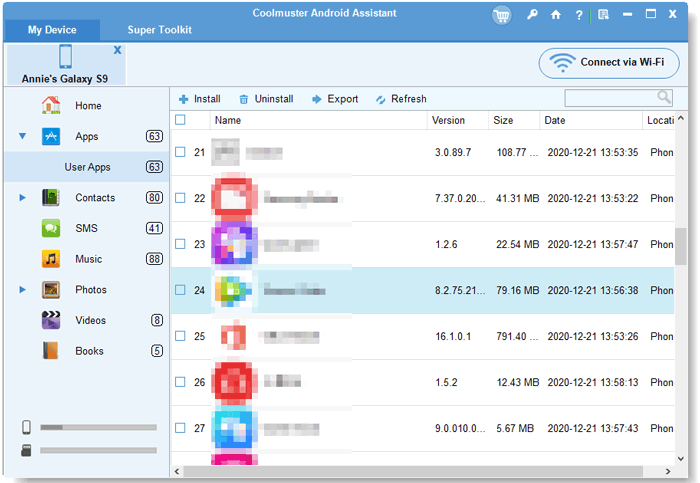Tick the checkbox for app row 24
The image size is (700, 483).
tap(180, 290)
